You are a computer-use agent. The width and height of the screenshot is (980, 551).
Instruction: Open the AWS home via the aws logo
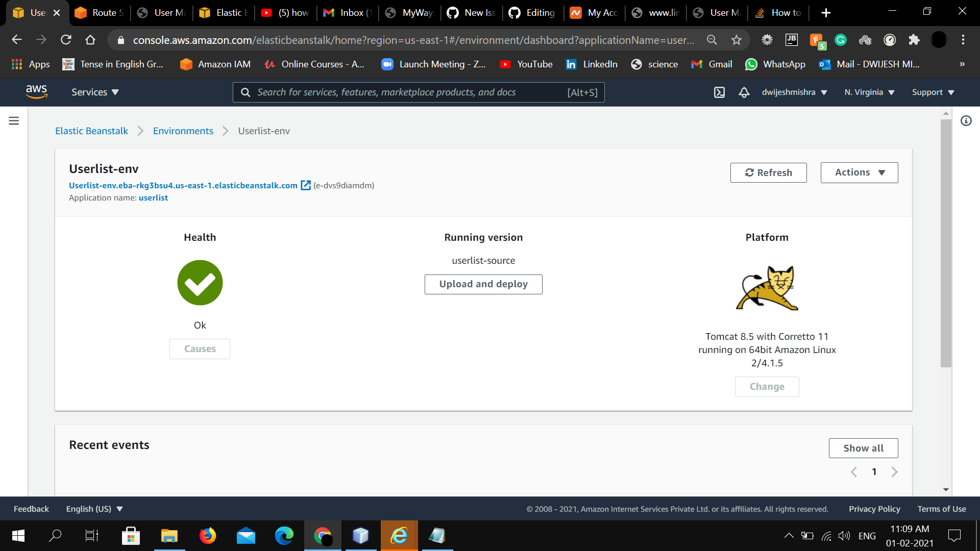point(36,91)
